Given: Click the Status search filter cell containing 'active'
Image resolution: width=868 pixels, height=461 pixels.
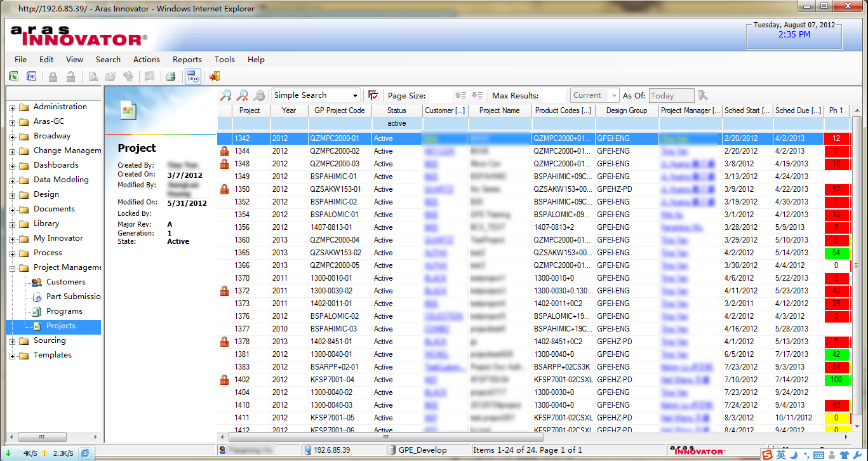Looking at the screenshot, I should 397,123.
